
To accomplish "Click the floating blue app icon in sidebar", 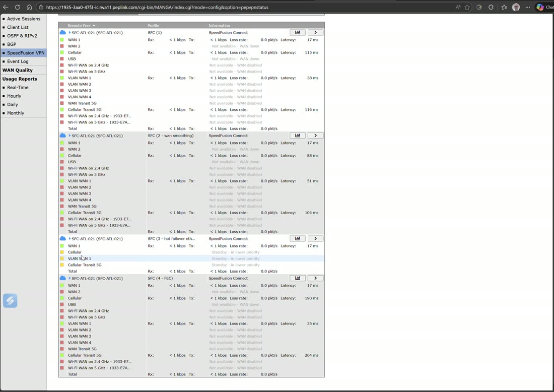I will click(x=10, y=301).
